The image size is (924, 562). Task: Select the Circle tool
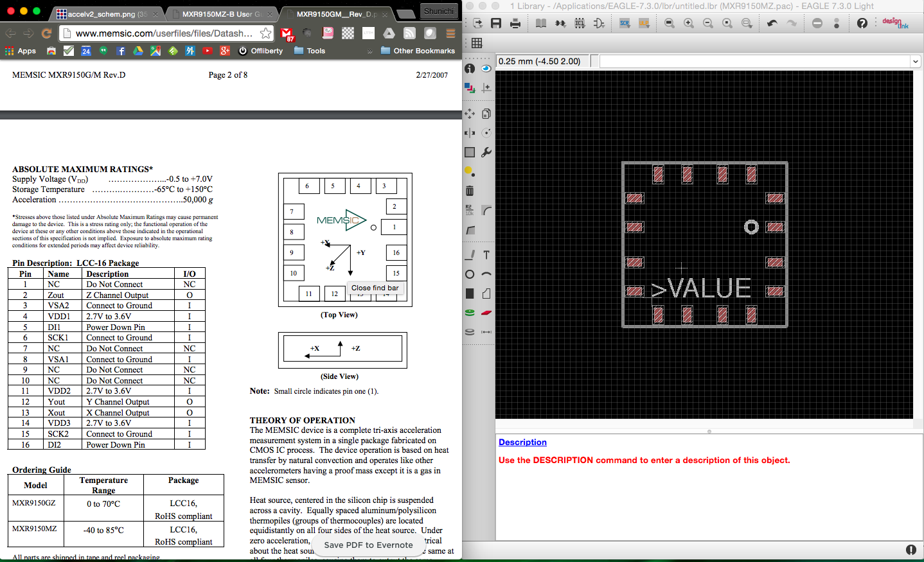[x=470, y=274]
